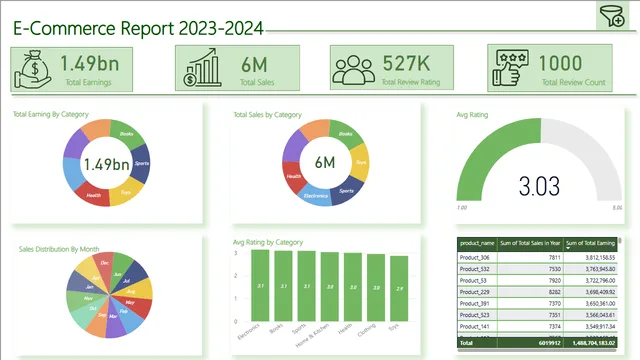Sort by product_name column header

[477, 243]
